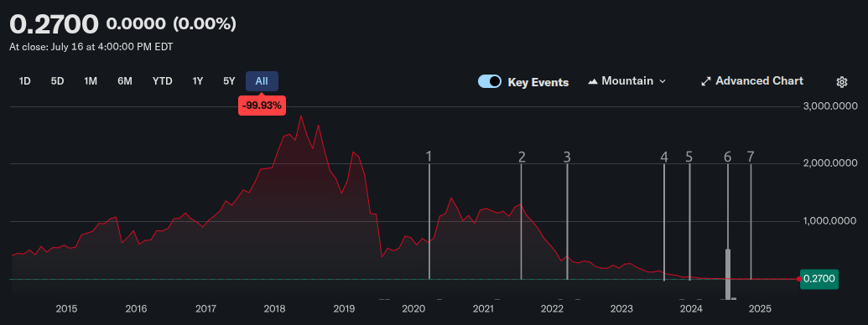
Task: Select the 5Y time range
Action: coord(229,81)
